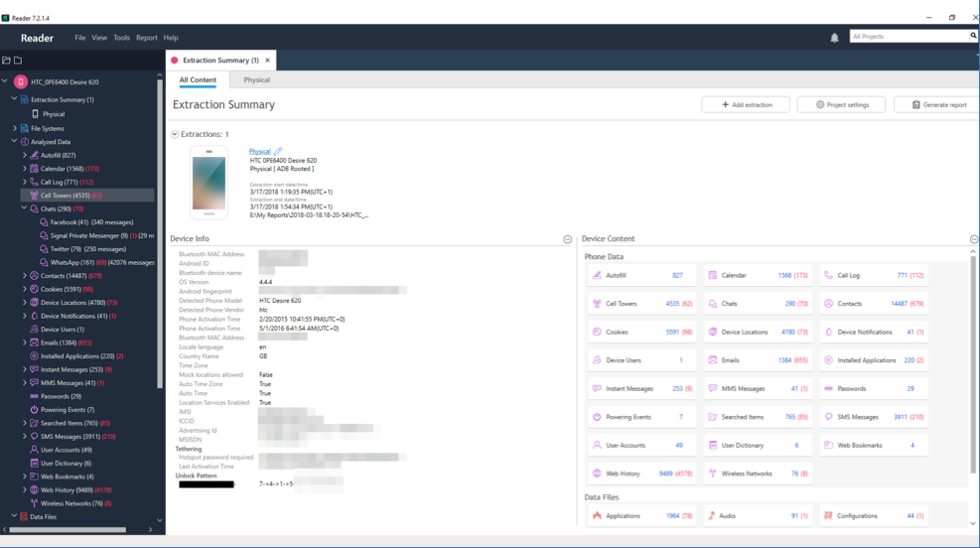The height and width of the screenshot is (548, 980).
Task: Open the Tools menu
Action: click(x=121, y=38)
